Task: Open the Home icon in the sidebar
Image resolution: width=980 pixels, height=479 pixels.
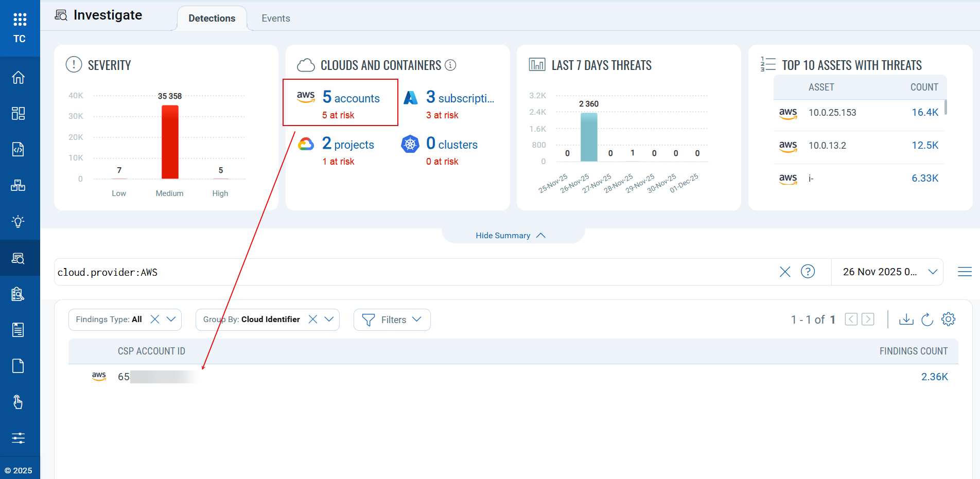Action: point(19,77)
